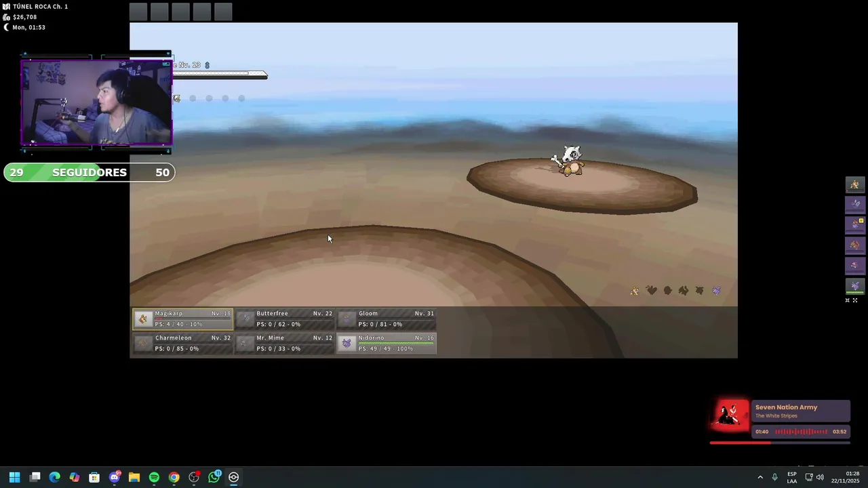The height and width of the screenshot is (488, 868).
Task: Open Google Chrome from the taskbar
Action: tap(174, 477)
